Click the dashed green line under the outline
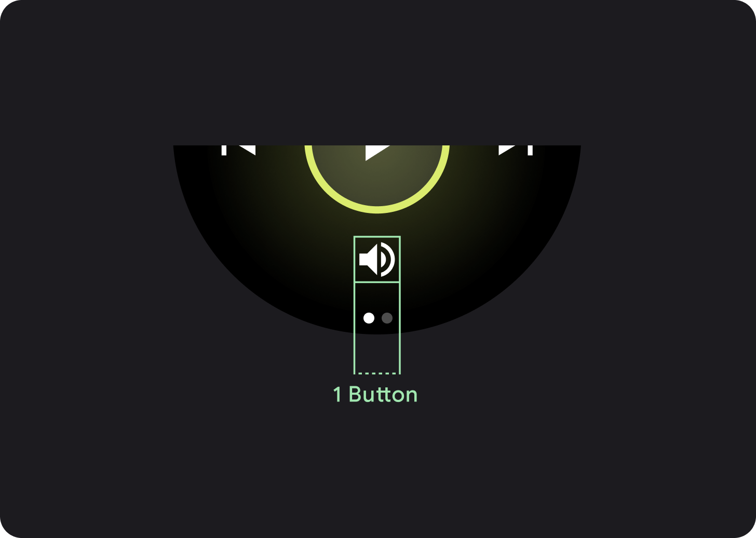Screen dimensions: 756x538 pos(377,373)
